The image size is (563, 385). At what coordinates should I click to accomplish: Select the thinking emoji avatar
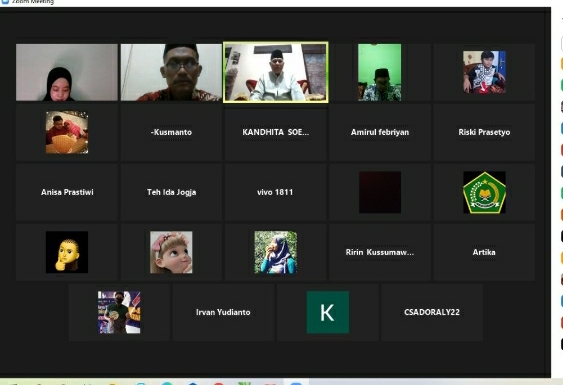[x=67, y=252]
